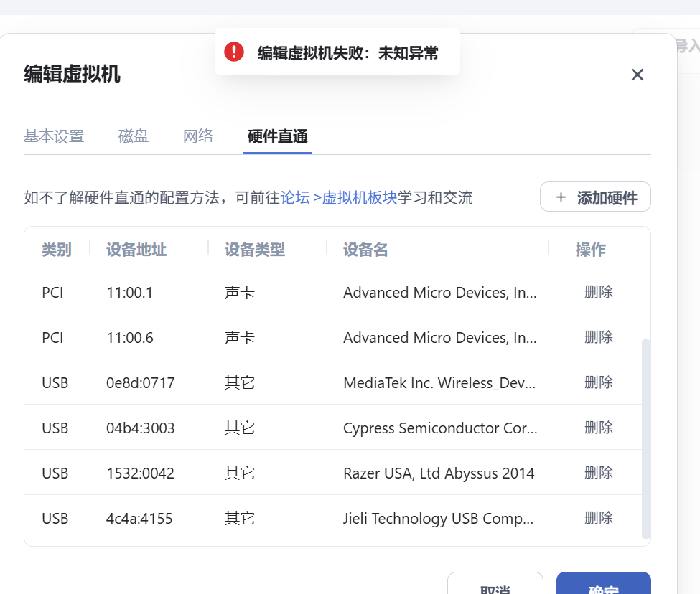The image size is (700, 594).
Task: Click the 设备地址 column header
Action: point(136,250)
